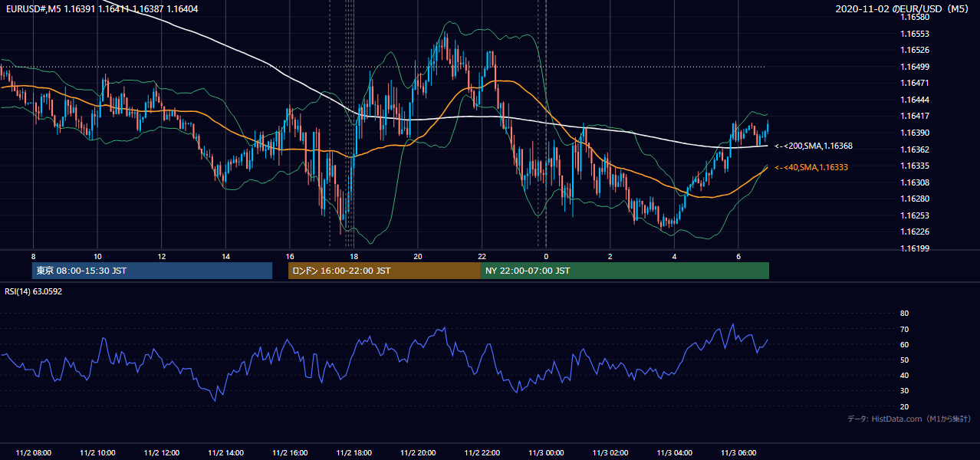Click the 11/2 18:00 date label
Screen dimensions: 980x460
pyautogui.click(x=354, y=453)
